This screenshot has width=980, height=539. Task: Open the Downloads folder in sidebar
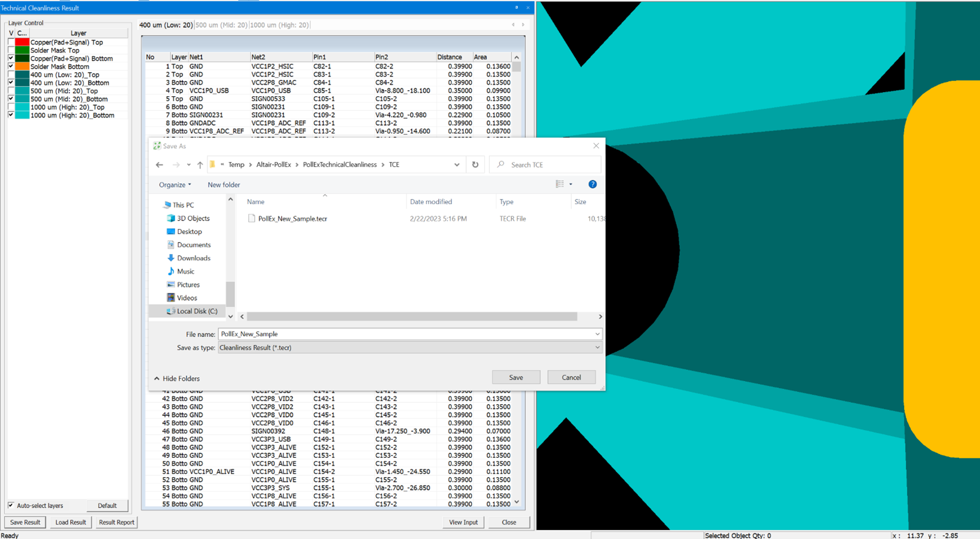click(x=193, y=258)
